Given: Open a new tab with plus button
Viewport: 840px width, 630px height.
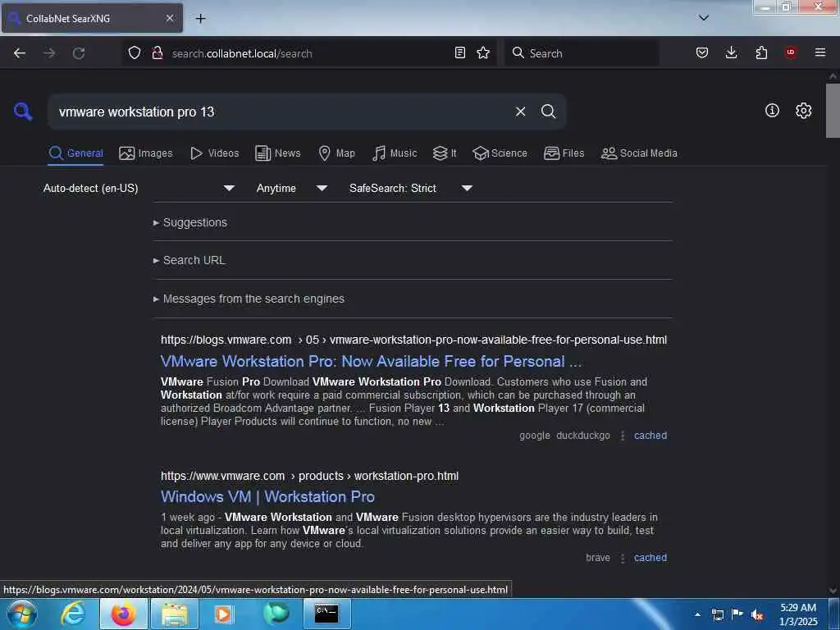Looking at the screenshot, I should pos(200,18).
